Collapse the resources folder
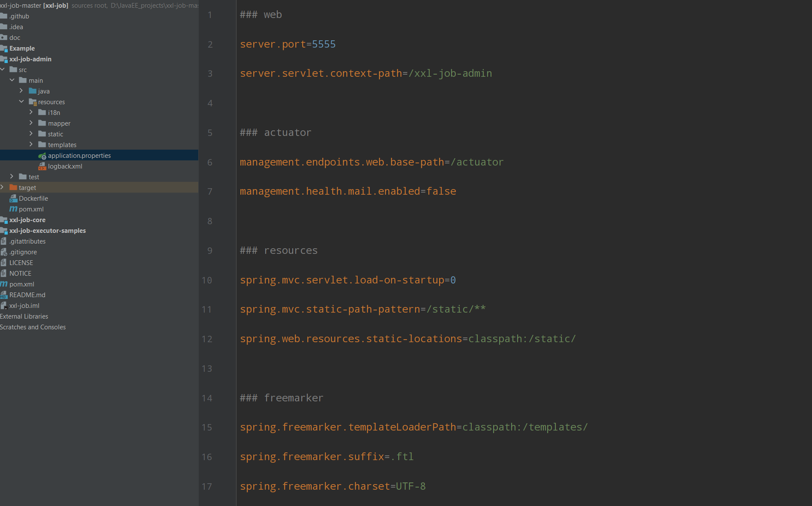Image resolution: width=812 pixels, height=506 pixels. (x=21, y=102)
